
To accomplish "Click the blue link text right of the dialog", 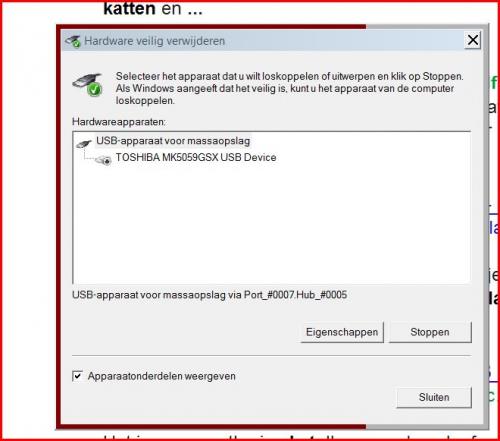I will 494,228.
